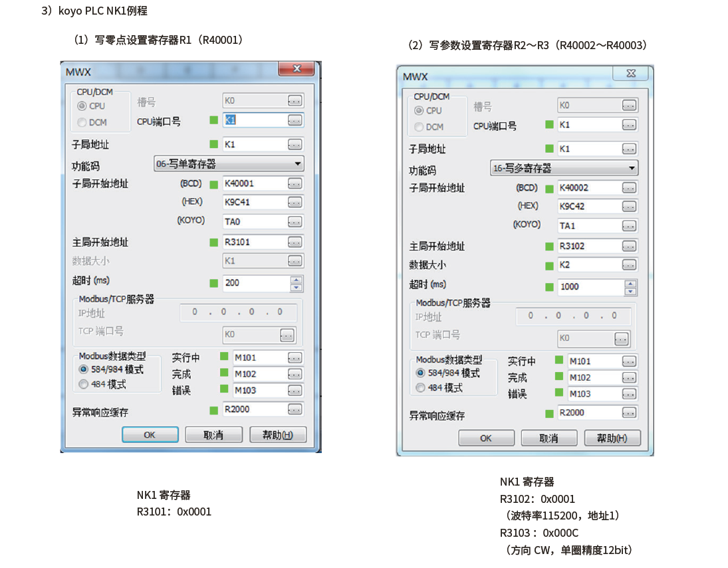Click browse button beside R3101 master address

point(295,242)
